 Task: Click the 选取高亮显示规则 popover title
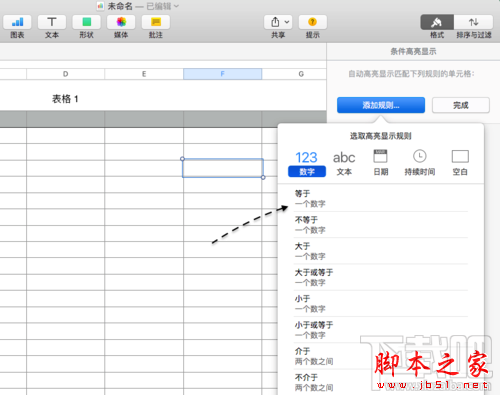[381, 136]
